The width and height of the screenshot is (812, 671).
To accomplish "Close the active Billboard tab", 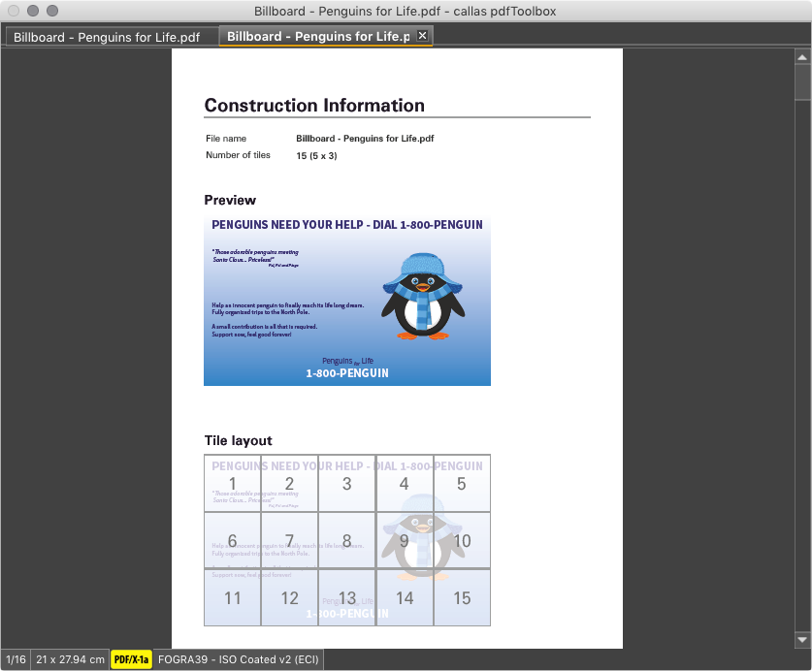I will click(x=423, y=36).
